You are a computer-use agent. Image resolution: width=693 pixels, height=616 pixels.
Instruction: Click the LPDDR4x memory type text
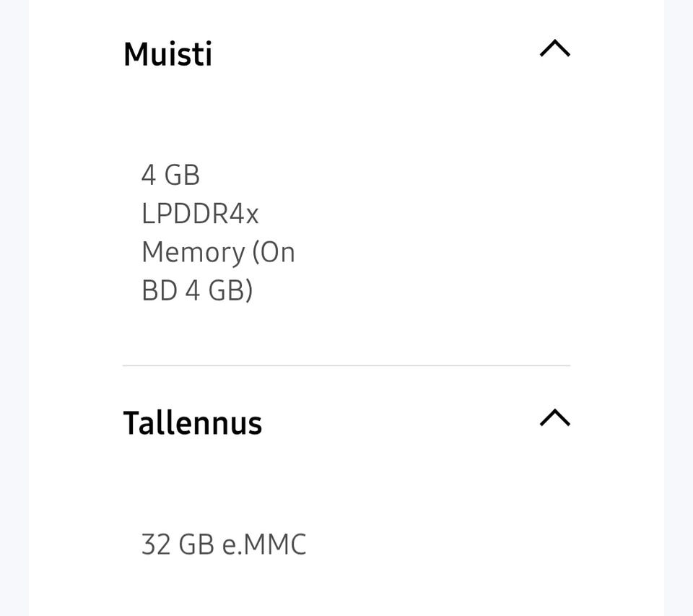(x=200, y=214)
